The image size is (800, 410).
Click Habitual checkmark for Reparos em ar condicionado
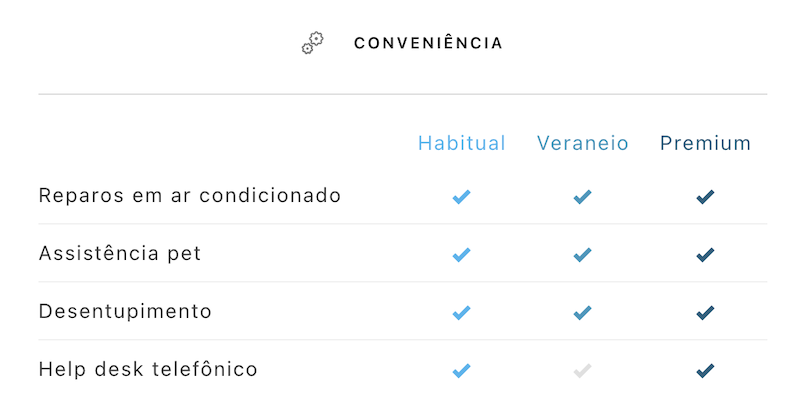(x=461, y=197)
